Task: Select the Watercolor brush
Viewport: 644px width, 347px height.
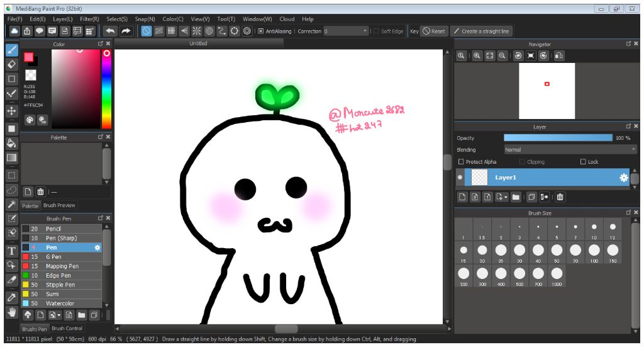Action: tap(61, 304)
